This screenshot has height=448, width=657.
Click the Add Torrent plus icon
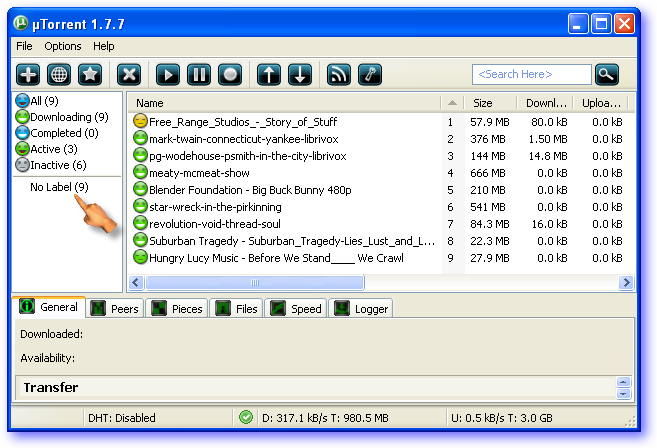pos(28,75)
